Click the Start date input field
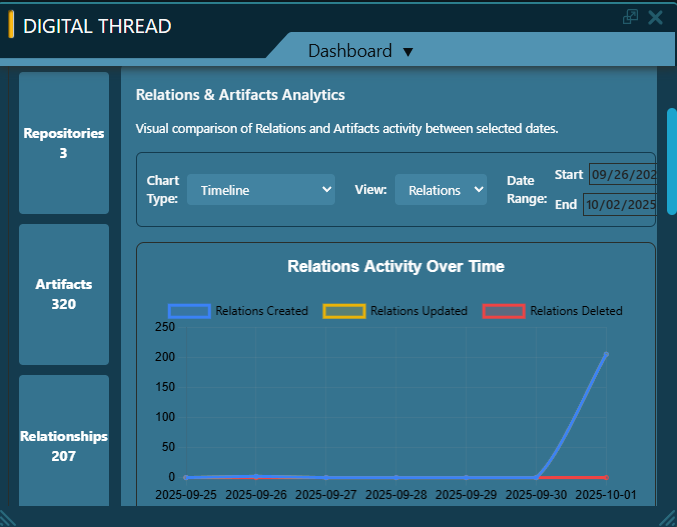Image resolution: width=677 pixels, height=527 pixels. pyautogui.click(x=622, y=175)
